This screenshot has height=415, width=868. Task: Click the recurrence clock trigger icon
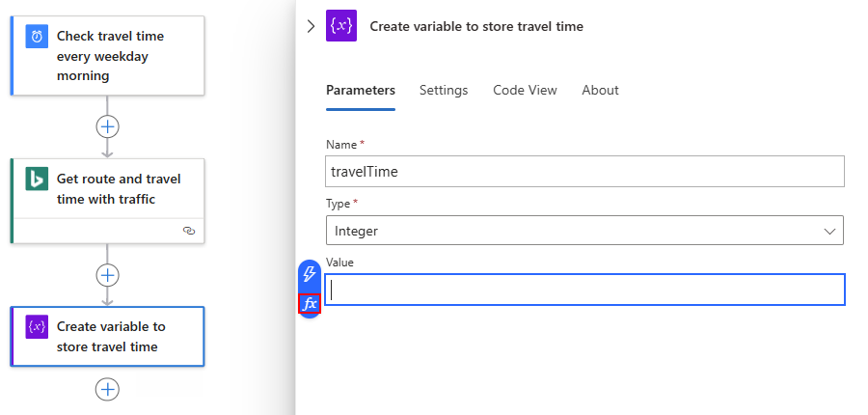[x=37, y=37]
